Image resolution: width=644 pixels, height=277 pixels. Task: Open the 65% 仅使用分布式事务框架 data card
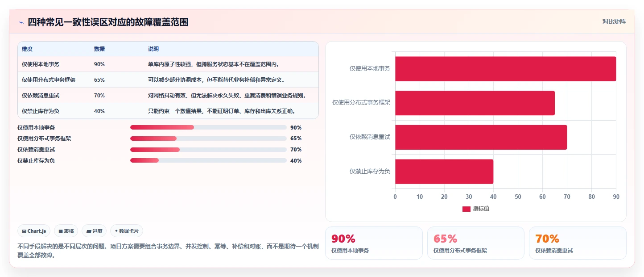click(476, 243)
